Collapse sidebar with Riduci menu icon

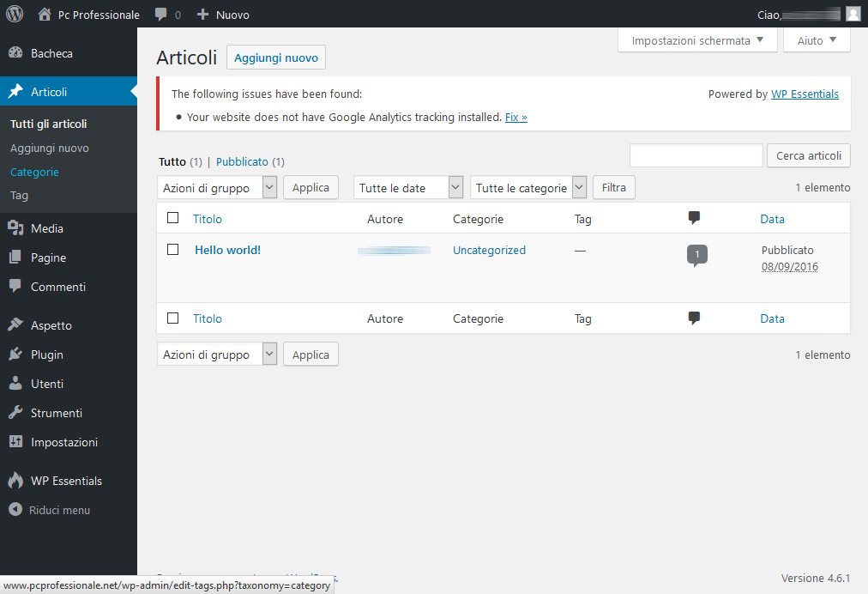point(15,510)
